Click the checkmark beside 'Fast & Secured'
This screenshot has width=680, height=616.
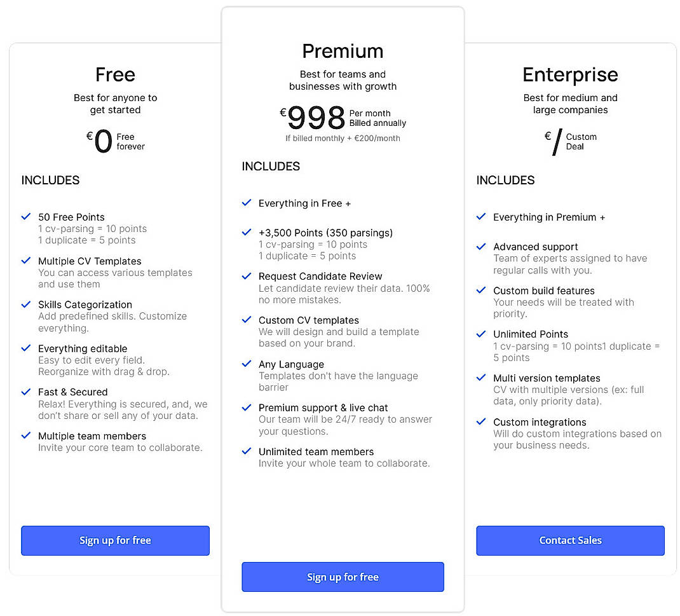click(25, 392)
